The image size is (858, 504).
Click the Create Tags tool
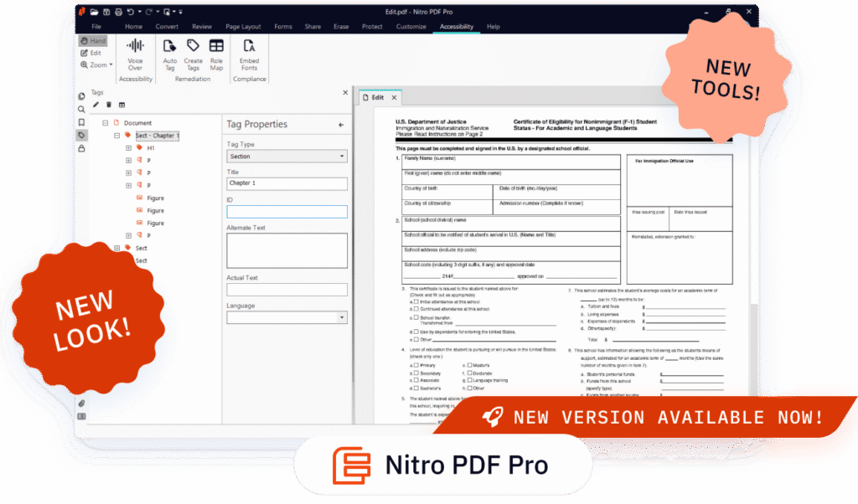click(x=193, y=54)
